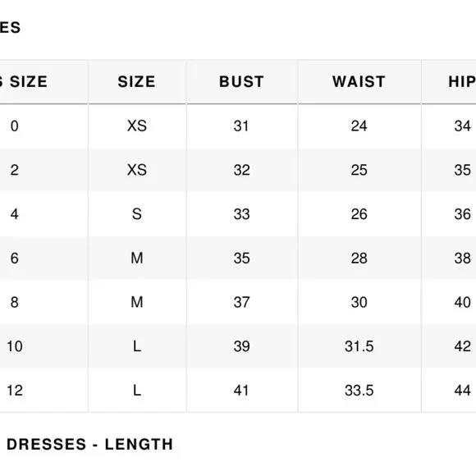Screen dimensions: 476x476
Task: Click bust value 37
Action: 241,302
